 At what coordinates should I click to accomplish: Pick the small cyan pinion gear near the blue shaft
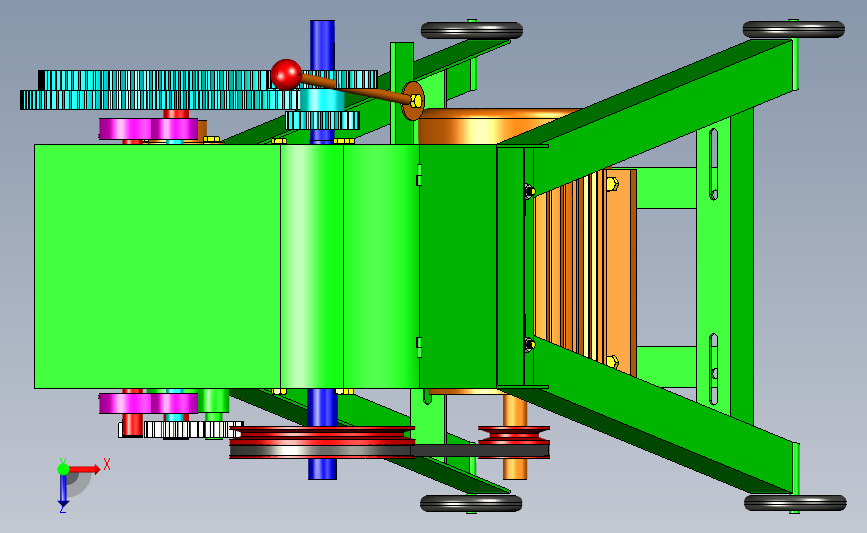(322, 121)
